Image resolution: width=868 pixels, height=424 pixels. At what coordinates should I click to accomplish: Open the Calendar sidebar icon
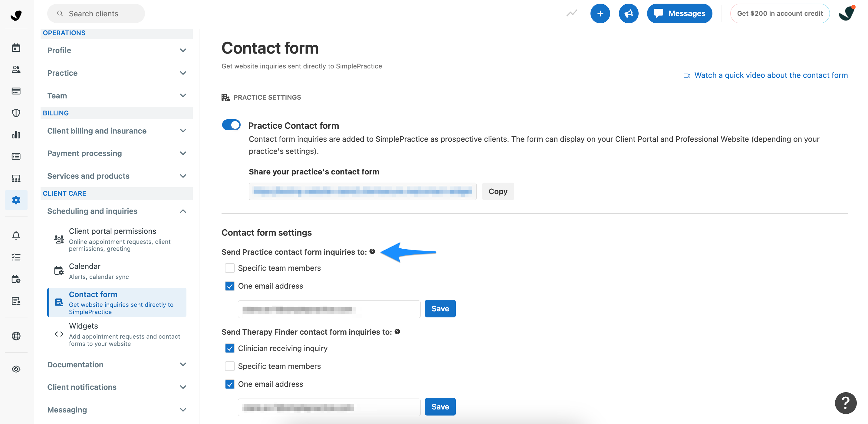[16, 47]
